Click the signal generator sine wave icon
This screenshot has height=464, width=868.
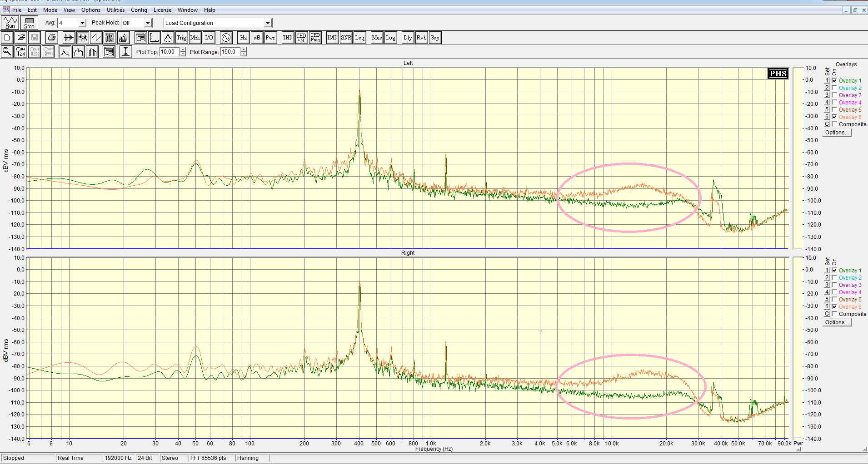pyautogui.click(x=226, y=38)
